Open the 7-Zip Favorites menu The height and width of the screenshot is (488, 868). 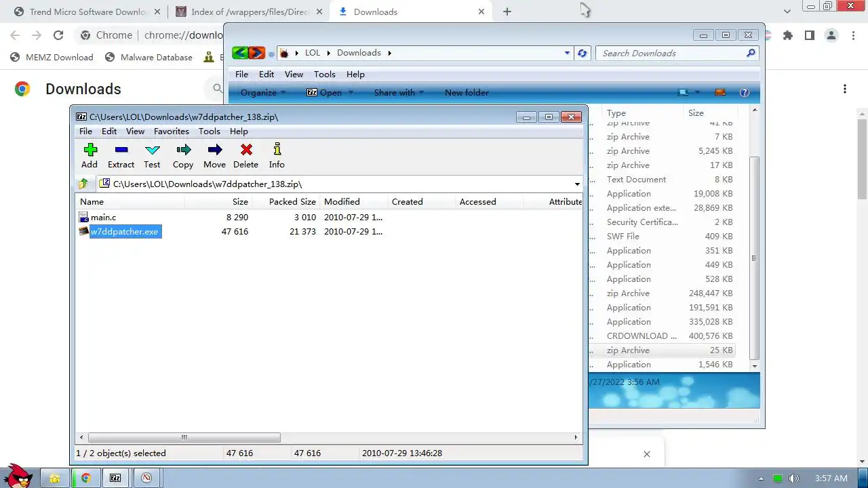pyautogui.click(x=171, y=131)
